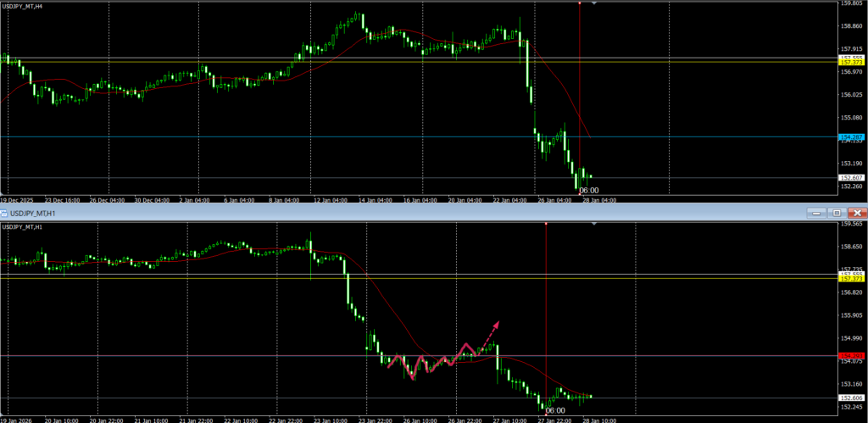Click the H1 chart window icon
This screenshot has height=423, width=868.
click(x=4, y=213)
